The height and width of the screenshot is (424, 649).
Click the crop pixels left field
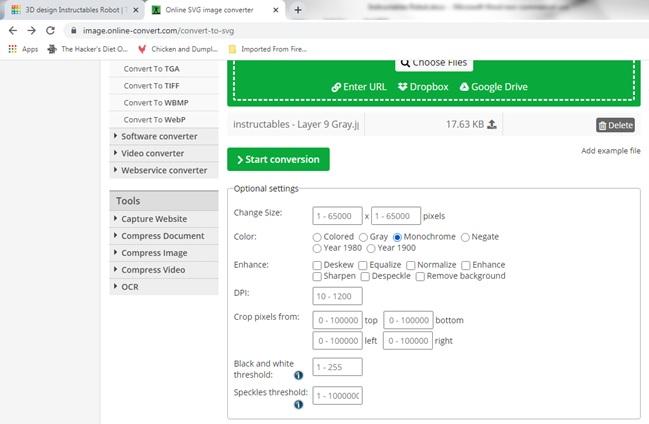click(337, 341)
